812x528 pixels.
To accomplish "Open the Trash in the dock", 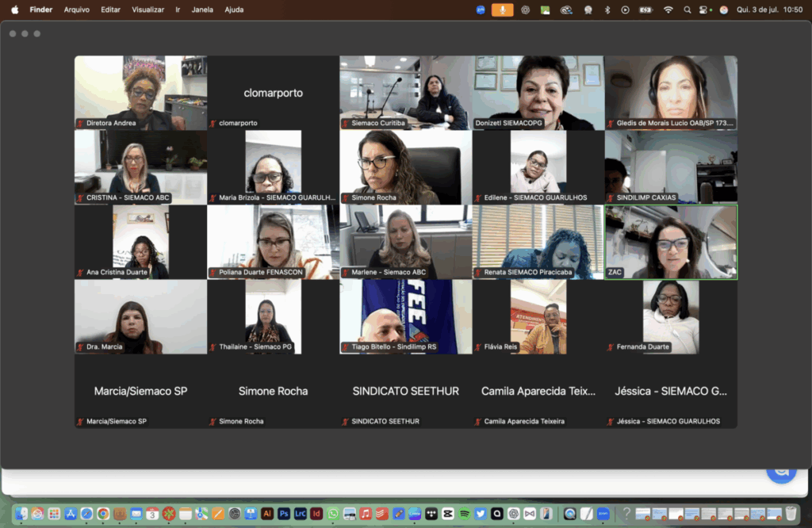I will 791,514.
